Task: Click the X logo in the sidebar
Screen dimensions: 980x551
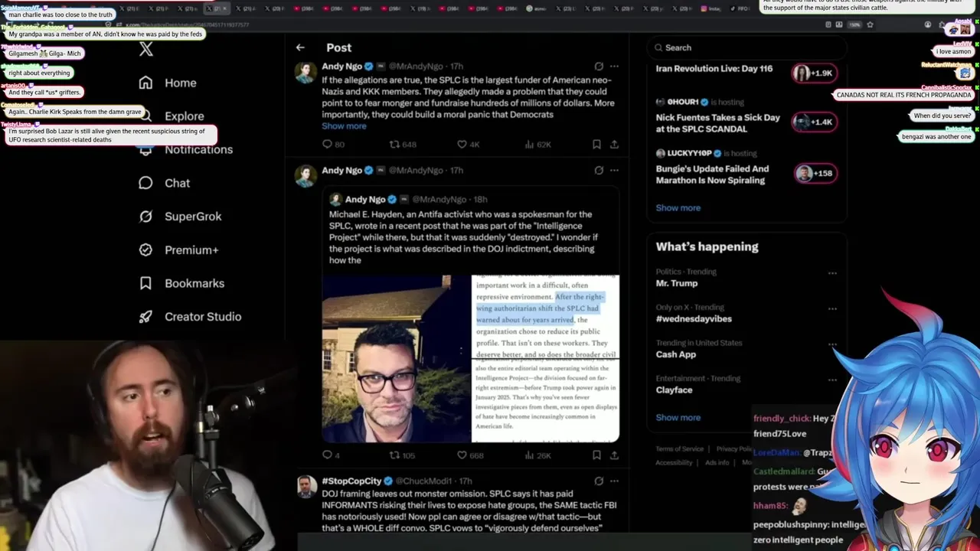Action: [x=146, y=50]
